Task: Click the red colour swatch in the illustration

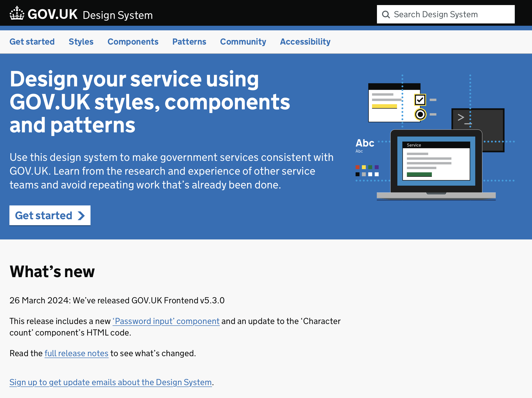Action: point(358,167)
